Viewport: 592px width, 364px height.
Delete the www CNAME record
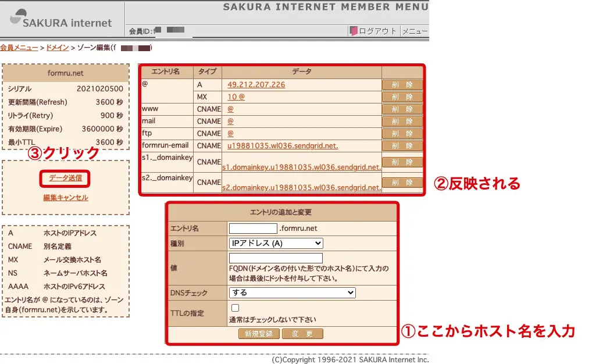pos(402,109)
